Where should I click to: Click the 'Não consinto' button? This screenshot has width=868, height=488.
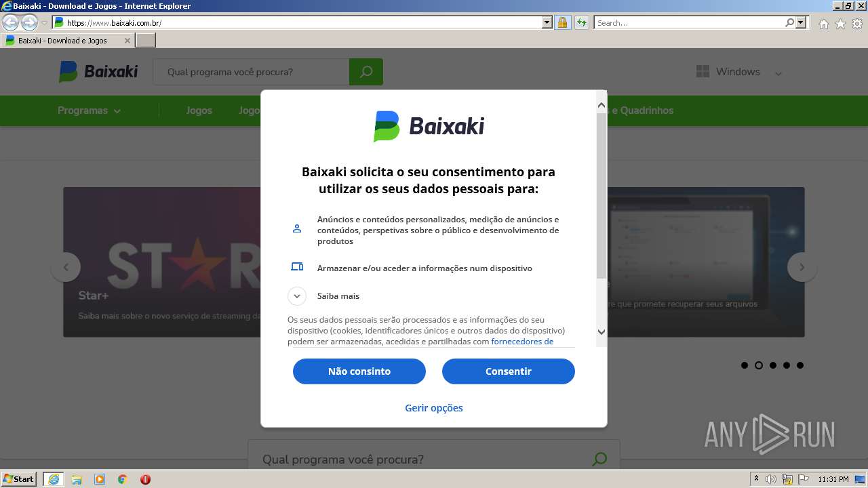359,371
